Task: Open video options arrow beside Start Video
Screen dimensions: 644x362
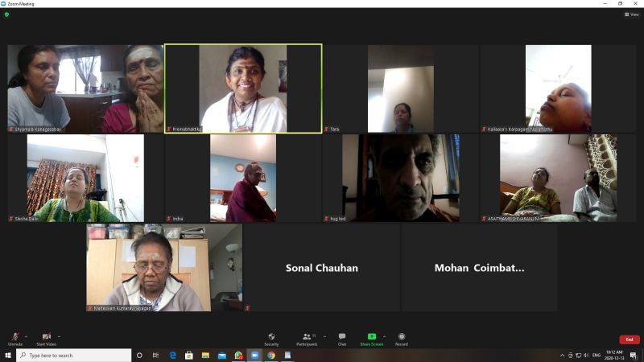Action: (60, 335)
